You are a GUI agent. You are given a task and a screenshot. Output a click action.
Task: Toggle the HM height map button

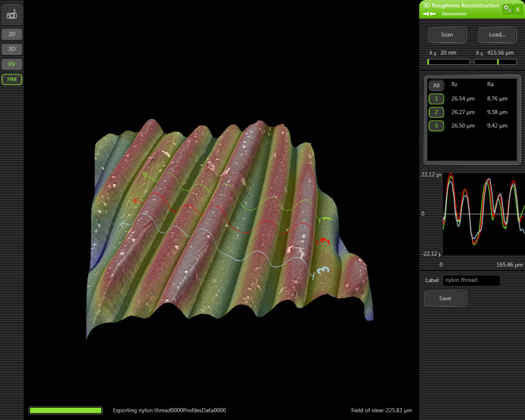pos(12,79)
